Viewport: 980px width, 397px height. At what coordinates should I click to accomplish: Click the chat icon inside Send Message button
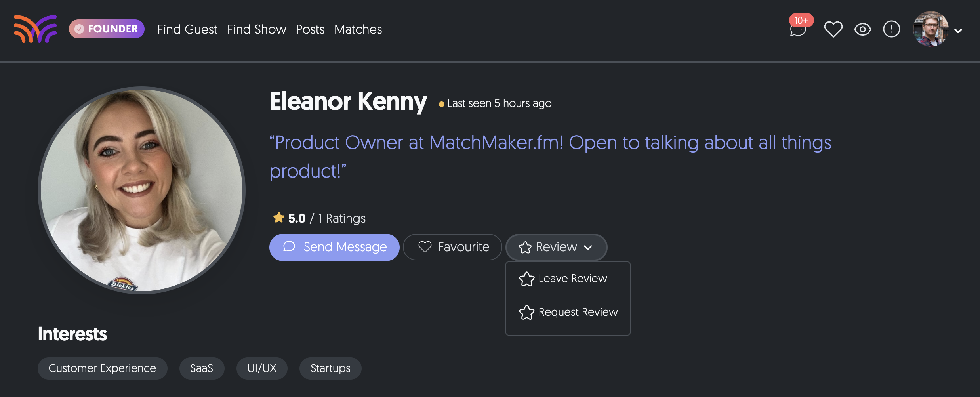[x=289, y=247]
